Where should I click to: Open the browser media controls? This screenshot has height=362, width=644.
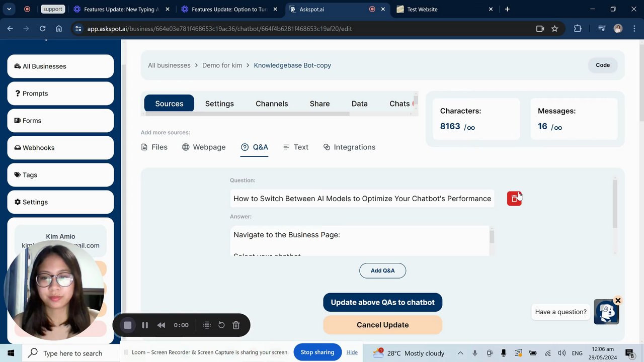602,29
